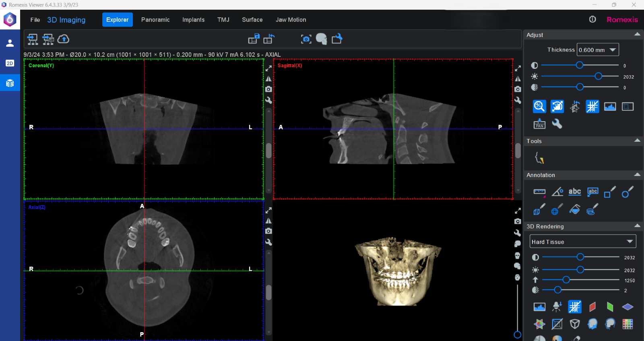Screen dimensions: 644x341
Task: Open the Implants tab
Action: 193,20
